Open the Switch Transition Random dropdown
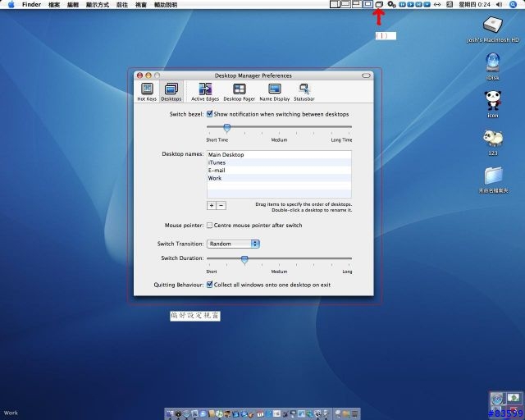The height and width of the screenshot is (420, 525). pyautogui.click(x=233, y=244)
